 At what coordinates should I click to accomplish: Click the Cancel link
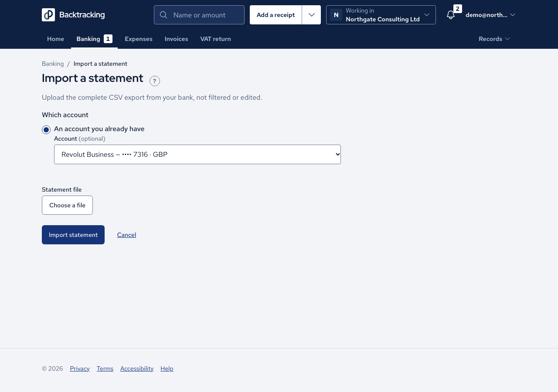pyautogui.click(x=126, y=235)
